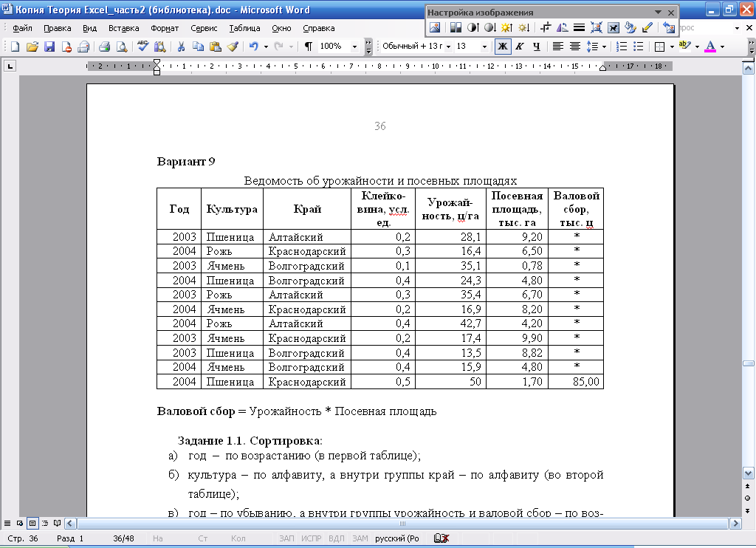Apply the font color A swatch
The height and width of the screenshot is (548, 756).
coord(710,47)
